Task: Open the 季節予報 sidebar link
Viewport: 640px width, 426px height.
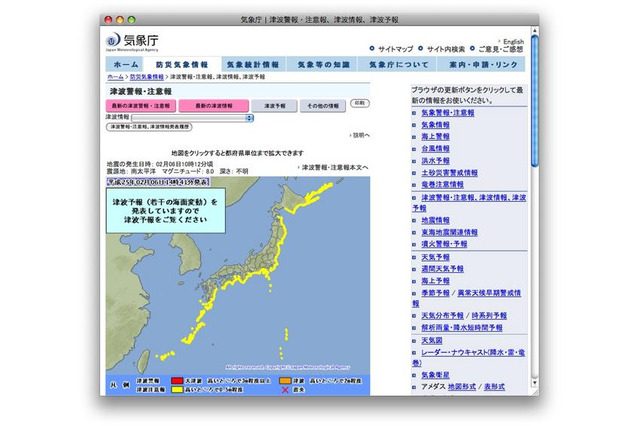Action: [435, 293]
